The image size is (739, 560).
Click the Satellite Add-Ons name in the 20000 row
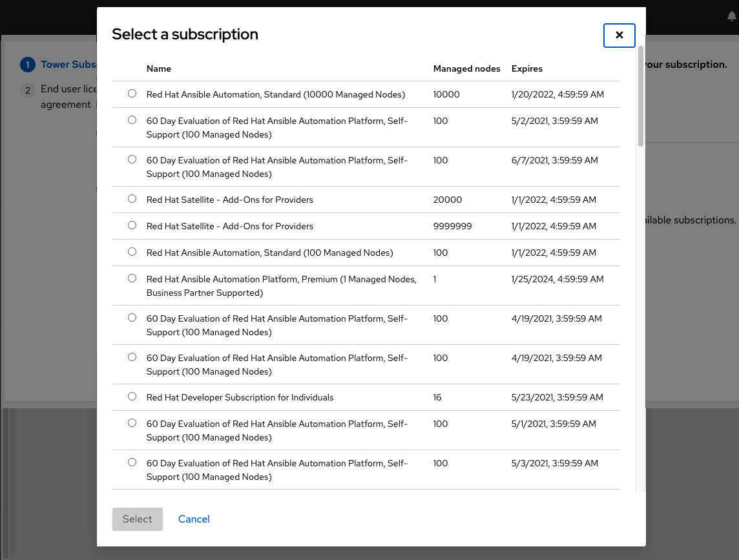click(229, 200)
